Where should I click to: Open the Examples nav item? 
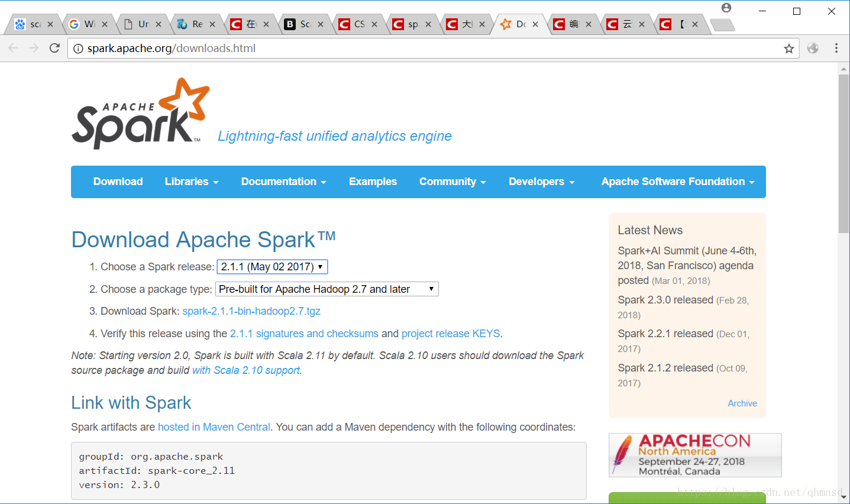(373, 182)
